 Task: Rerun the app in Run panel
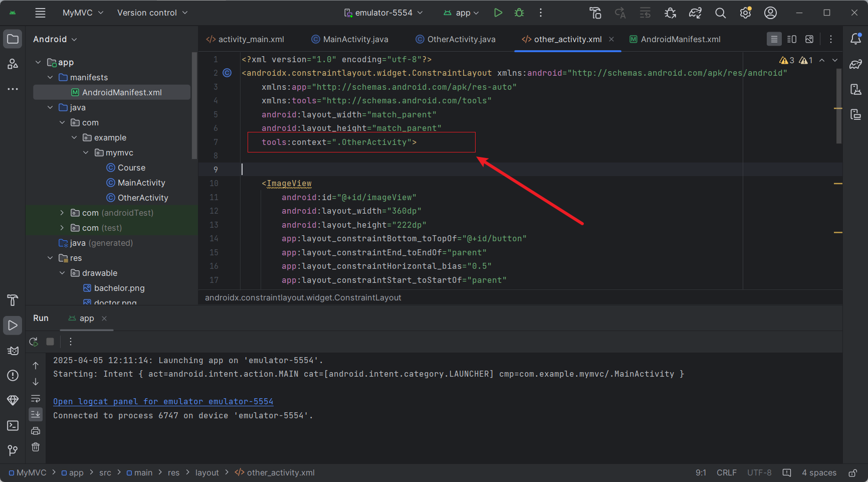[34, 342]
